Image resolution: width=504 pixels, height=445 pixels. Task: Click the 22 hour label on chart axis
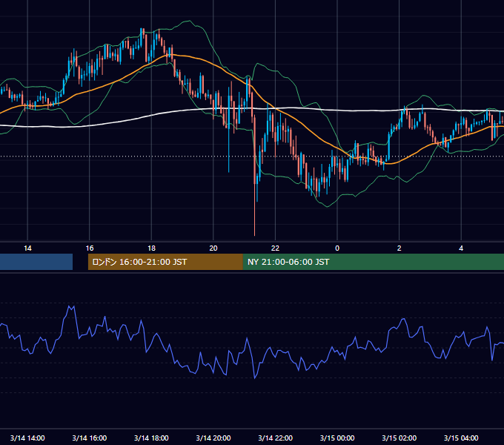pyautogui.click(x=275, y=248)
